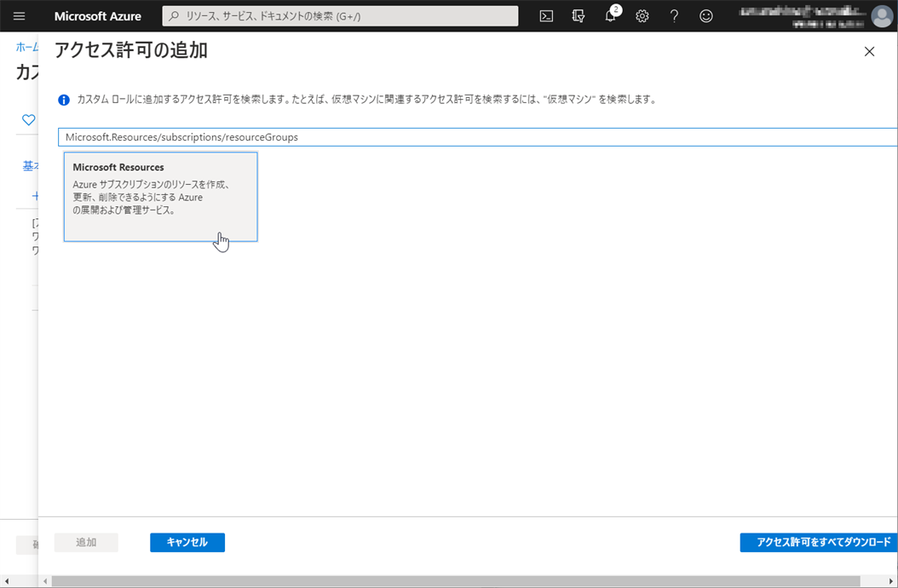Click the 追加 button
This screenshot has height=588, width=898.
point(86,542)
